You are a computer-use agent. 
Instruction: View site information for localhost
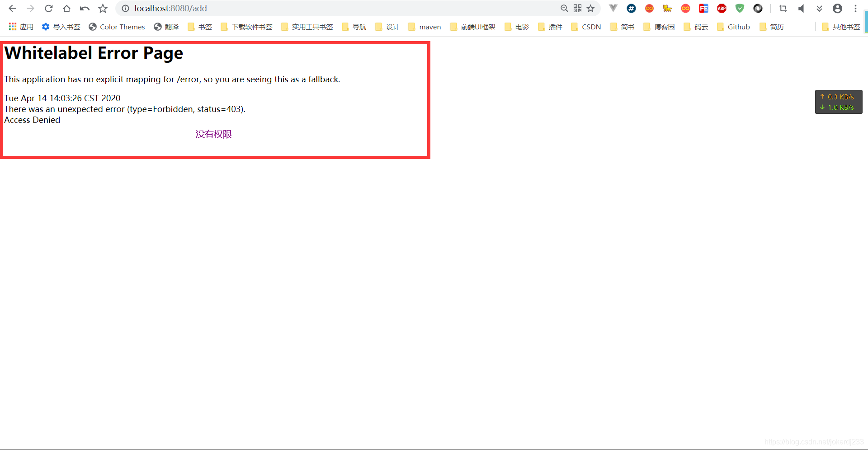[x=125, y=9]
